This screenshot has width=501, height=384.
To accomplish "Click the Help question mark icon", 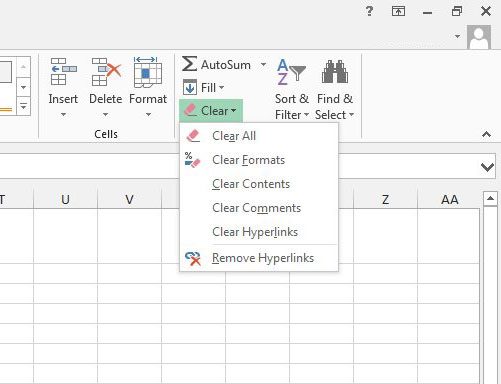I will [369, 11].
